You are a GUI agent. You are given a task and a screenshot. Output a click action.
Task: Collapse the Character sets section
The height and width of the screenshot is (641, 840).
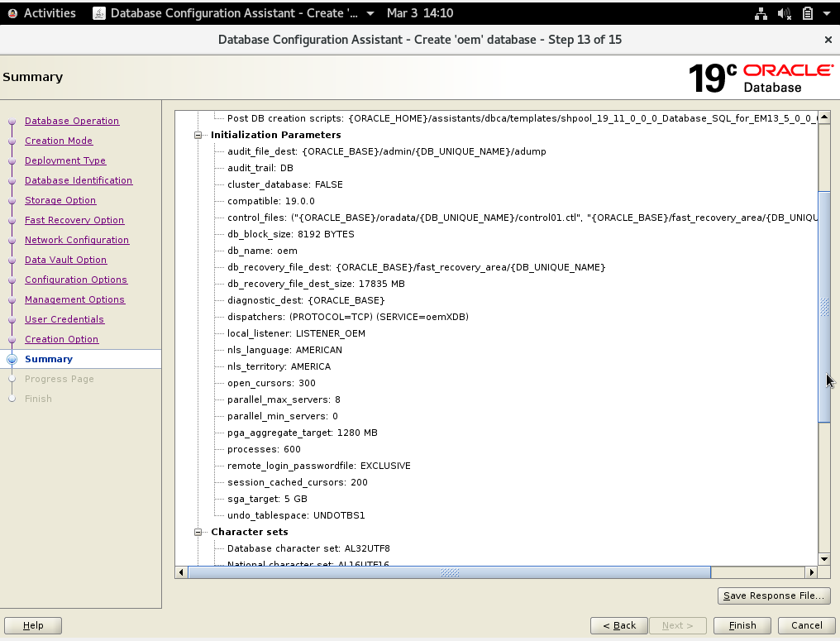198,532
